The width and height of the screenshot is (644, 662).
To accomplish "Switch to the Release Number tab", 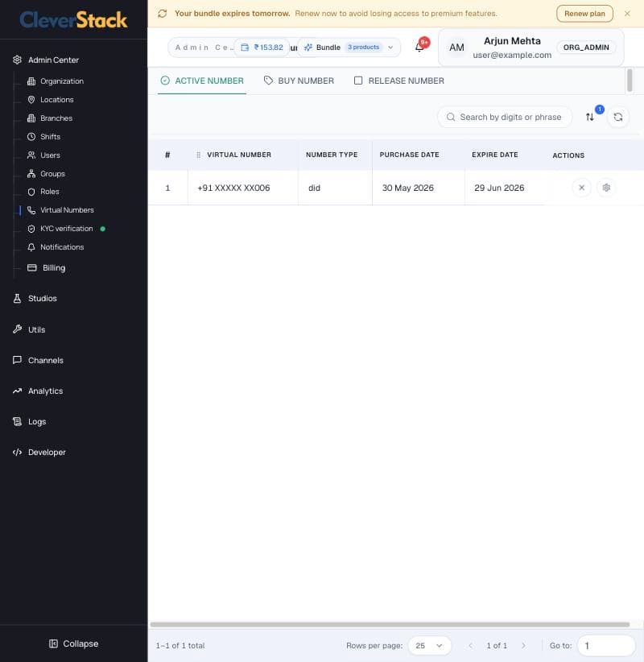I will click(398, 81).
